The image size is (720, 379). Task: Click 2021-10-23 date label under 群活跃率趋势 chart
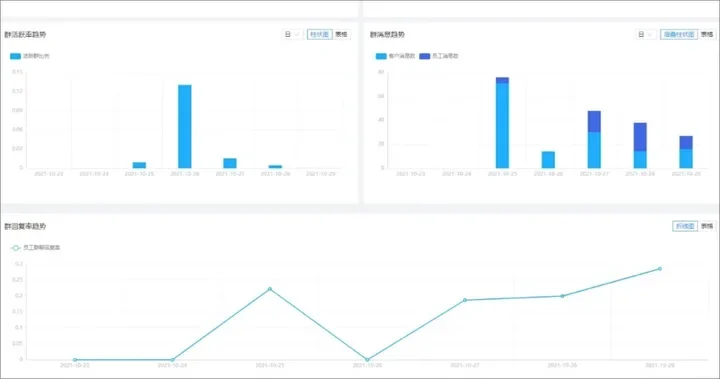pos(49,174)
